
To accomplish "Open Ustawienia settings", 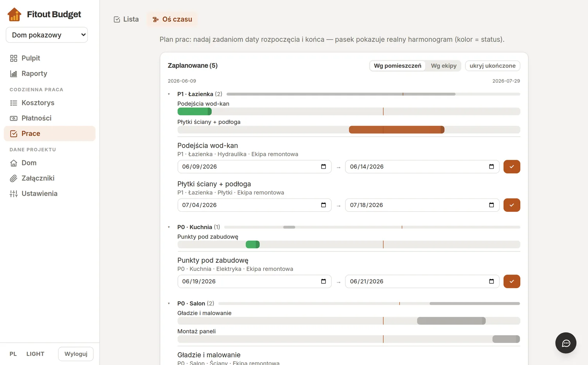I will [x=50, y=194].
